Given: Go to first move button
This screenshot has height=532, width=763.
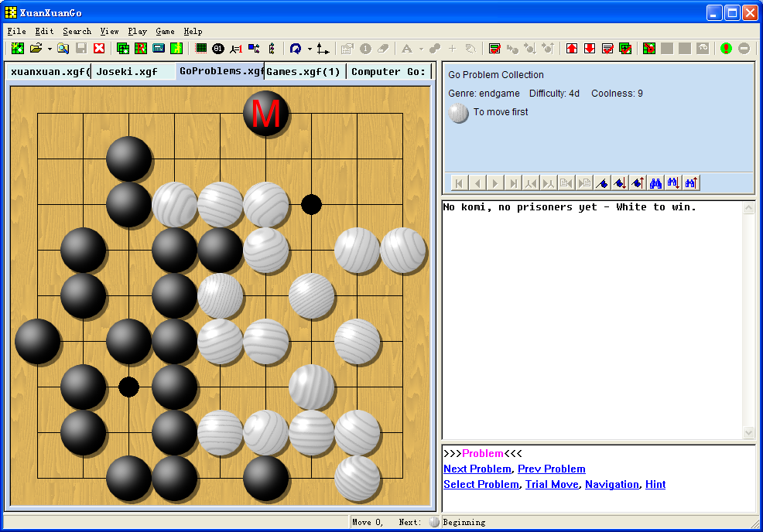Looking at the screenshot, I should point(459,183).
